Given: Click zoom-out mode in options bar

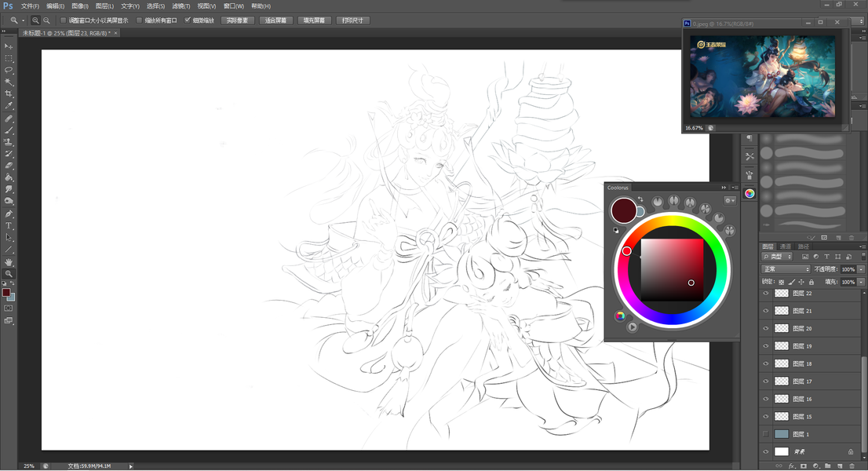Looking at the screenshot, I should pos(46,20).
